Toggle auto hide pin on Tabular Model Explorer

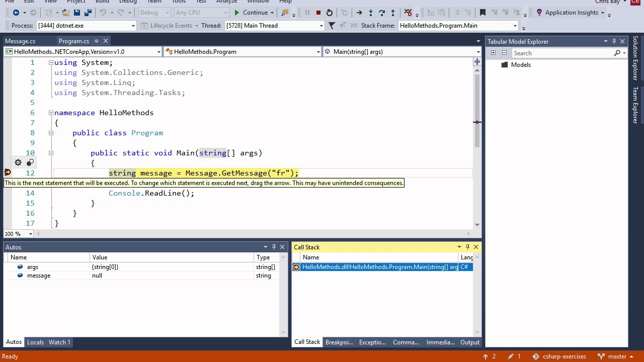pyautogui.click(x=614, y=41)
